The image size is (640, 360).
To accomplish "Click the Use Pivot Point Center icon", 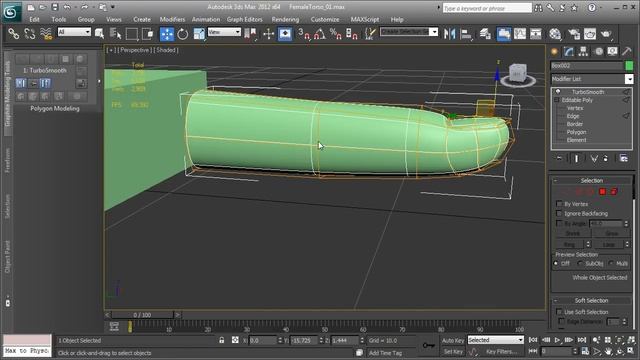I will [x=250, y=33].
